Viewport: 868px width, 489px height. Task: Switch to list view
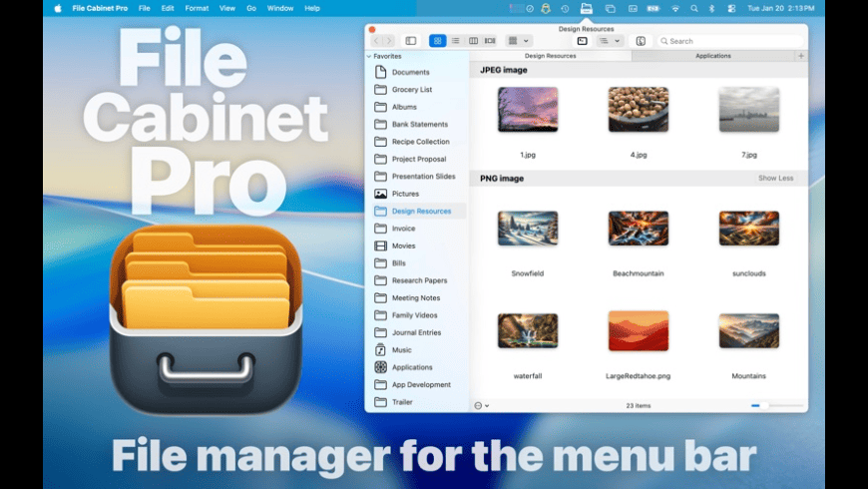coord(456,41)
